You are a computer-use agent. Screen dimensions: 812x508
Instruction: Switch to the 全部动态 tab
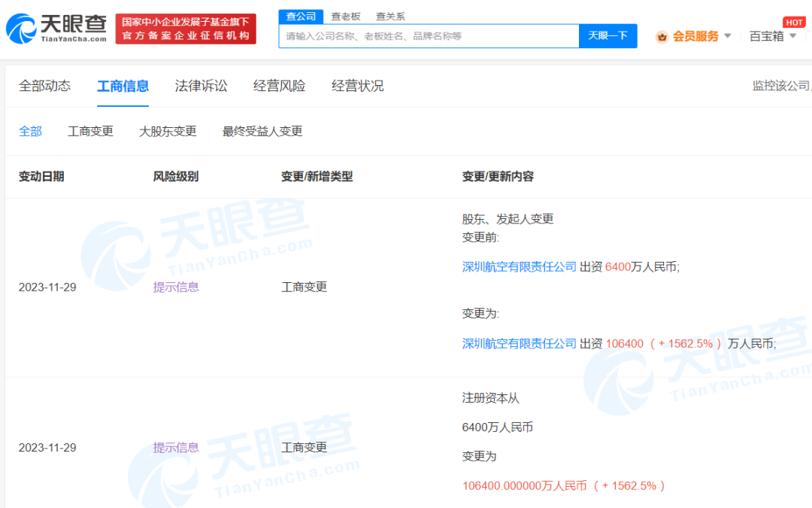coord(44,86)
